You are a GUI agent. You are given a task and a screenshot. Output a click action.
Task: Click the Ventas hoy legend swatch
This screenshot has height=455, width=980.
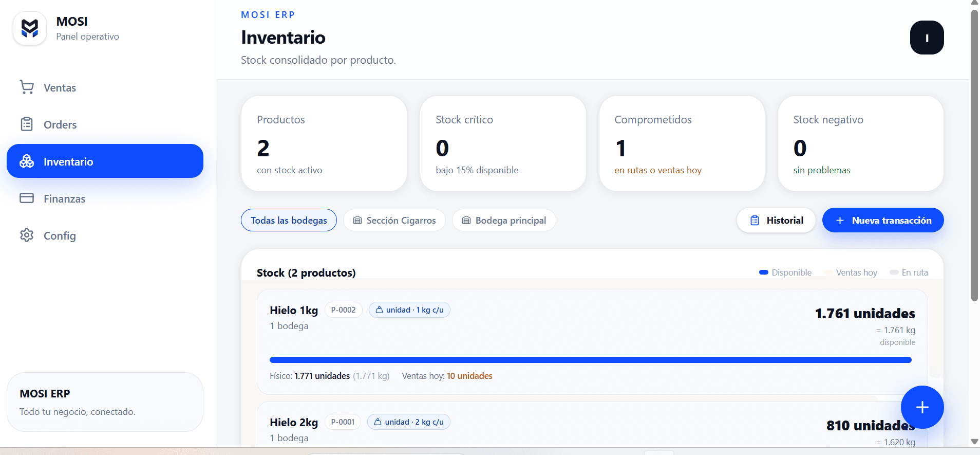click(828, 272)
